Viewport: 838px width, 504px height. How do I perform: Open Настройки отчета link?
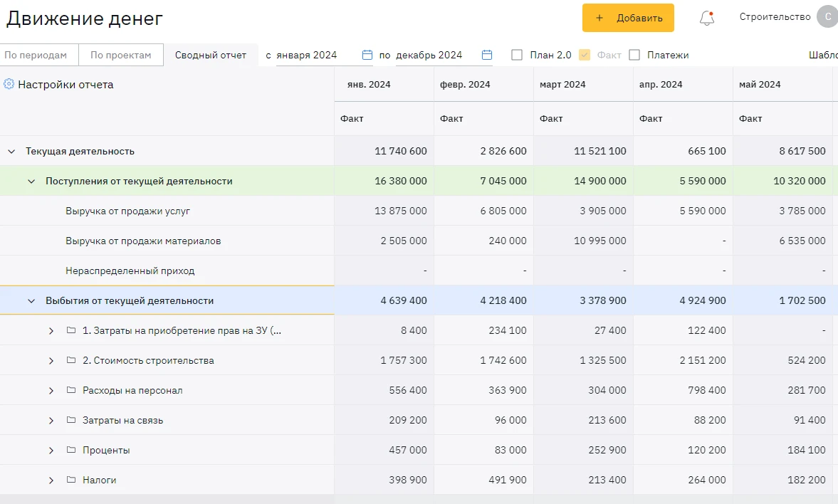pyautogui.click(x=66, y=85)
